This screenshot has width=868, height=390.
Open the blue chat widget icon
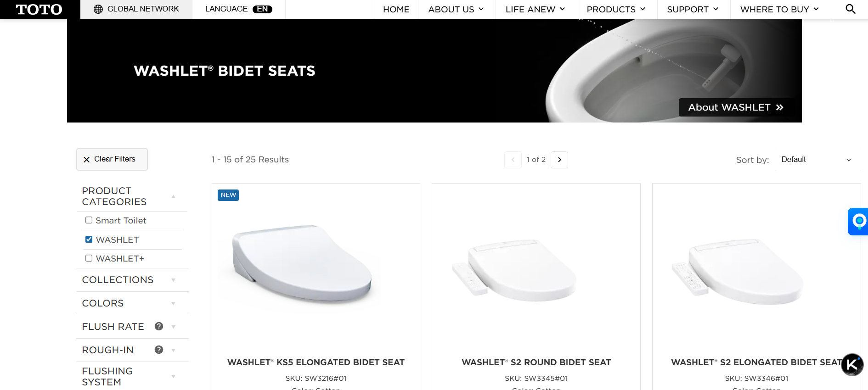859,222
